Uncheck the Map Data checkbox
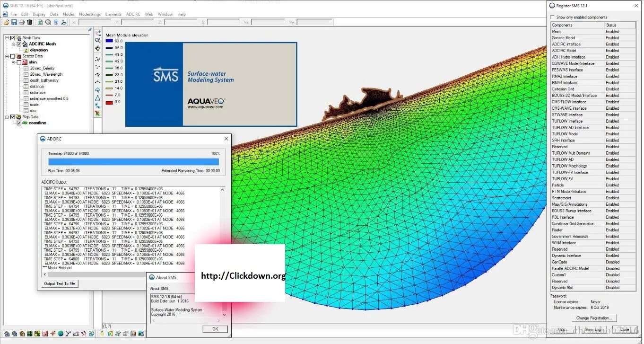The image size is (644, 344). pos(12,117)
